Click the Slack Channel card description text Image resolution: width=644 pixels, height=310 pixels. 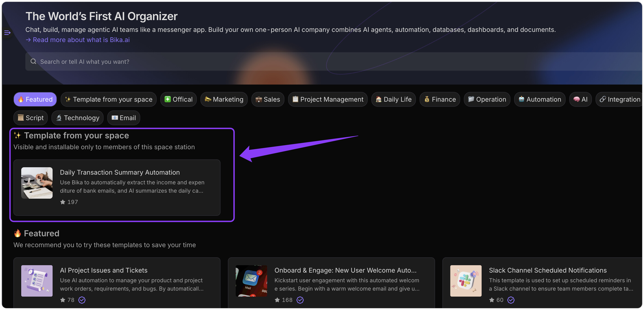(x=561, y=284)
